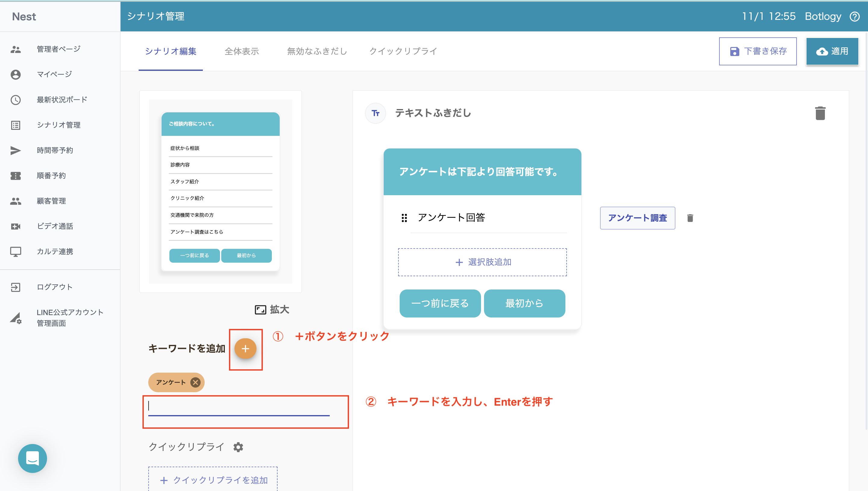Select the クイックリプライ tab

coord(403,51)
